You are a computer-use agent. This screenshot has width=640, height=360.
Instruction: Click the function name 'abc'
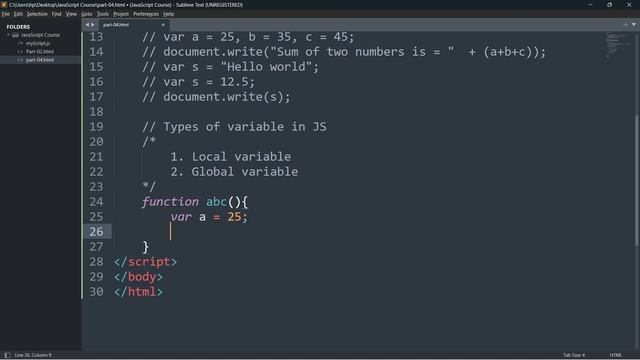[216, 202]
